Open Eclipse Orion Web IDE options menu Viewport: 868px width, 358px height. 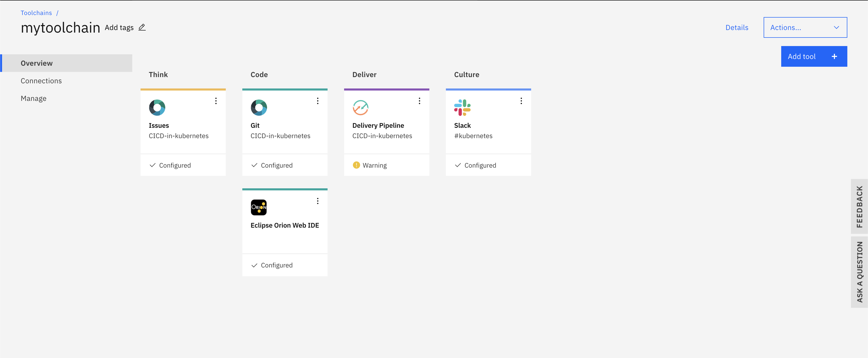coord(318,201)
